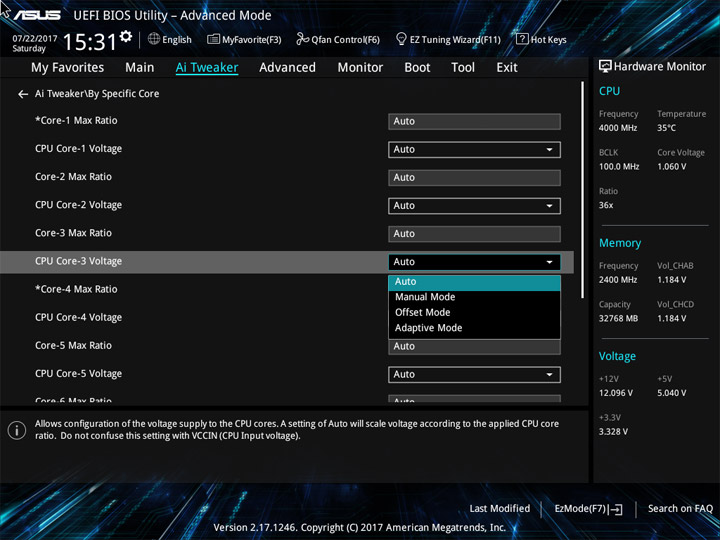
Task: Open MyFavorite(F3) list icon
Action: (213, 39)
